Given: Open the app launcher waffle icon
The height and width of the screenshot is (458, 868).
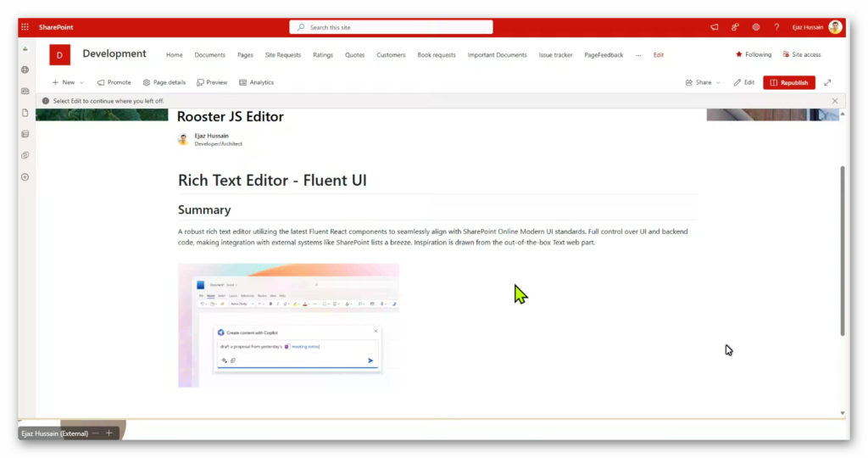Looking at the screenshot, I should (x=25, y=27).
